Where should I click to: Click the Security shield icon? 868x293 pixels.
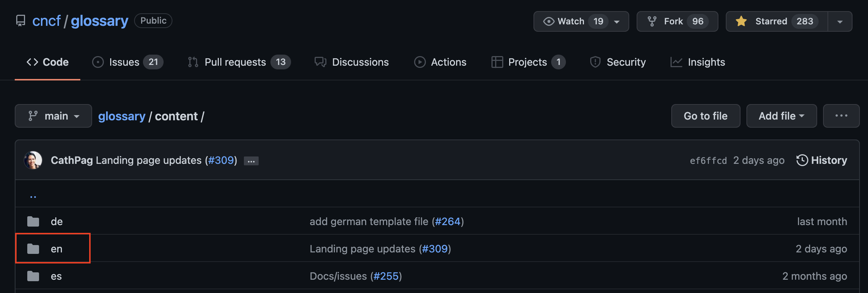point(595,62)
